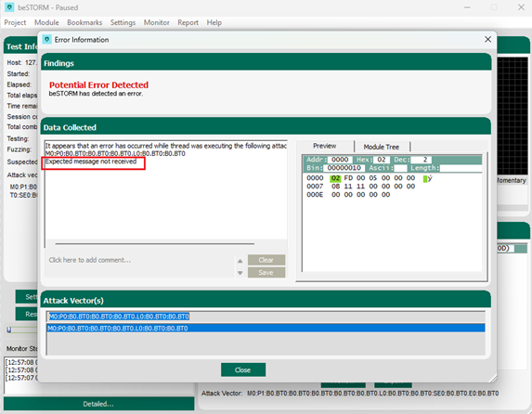The height and width of the screenshot is (414, 532).
Task: Click the Bin value field 00000010
Action: click(344, 168)
